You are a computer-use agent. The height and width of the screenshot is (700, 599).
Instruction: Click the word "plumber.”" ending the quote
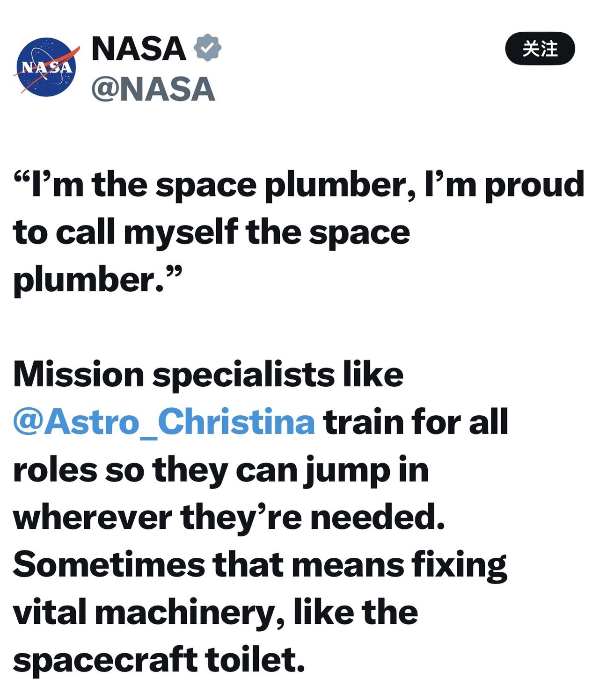tap(97, 280)
